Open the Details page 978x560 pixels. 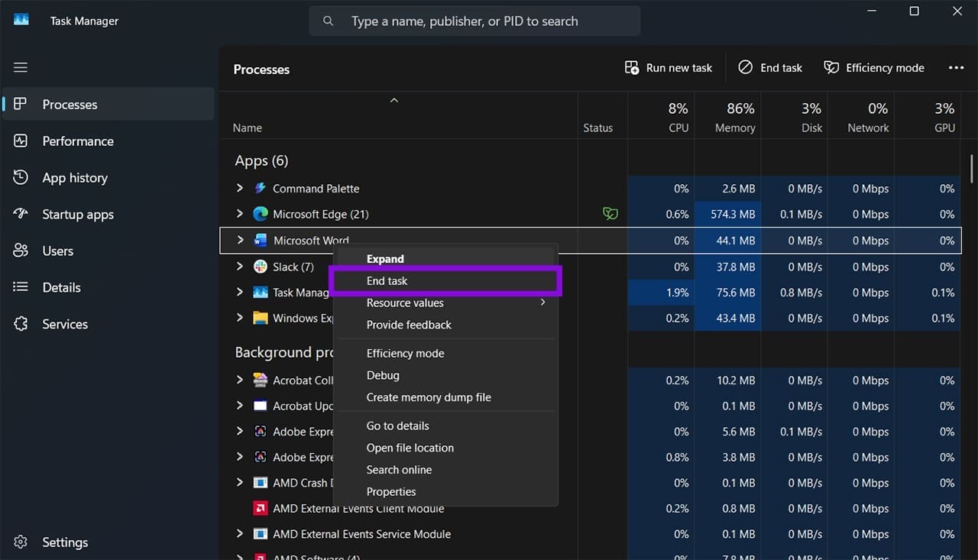108,288
